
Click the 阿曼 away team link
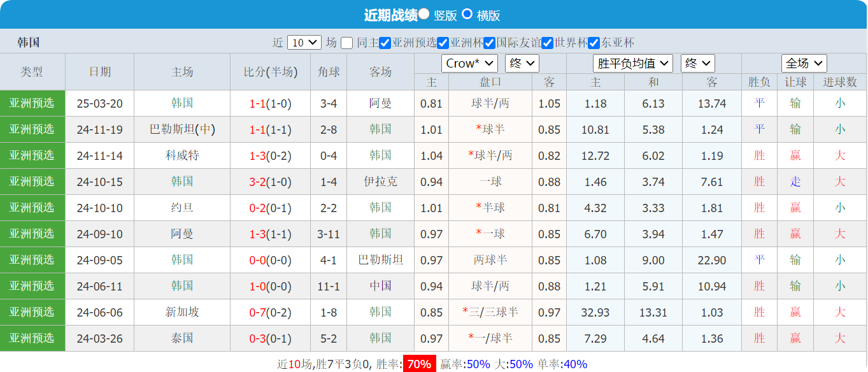point(380,103)
